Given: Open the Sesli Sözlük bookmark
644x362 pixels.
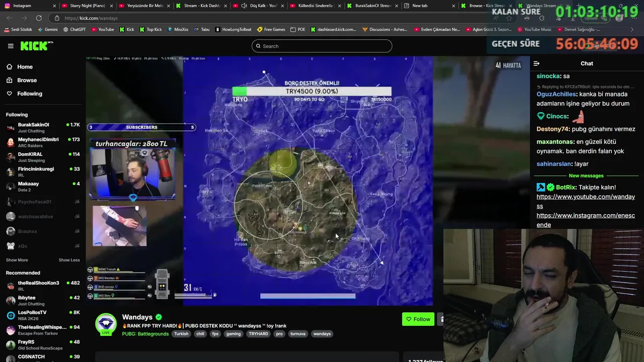Looking at the screenshot, I should (18, 29).
